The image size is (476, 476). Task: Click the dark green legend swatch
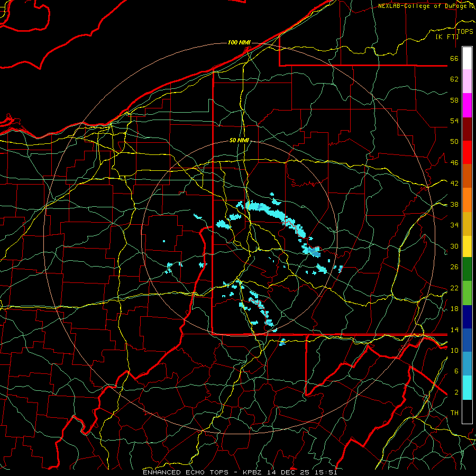tap(467, 269)
